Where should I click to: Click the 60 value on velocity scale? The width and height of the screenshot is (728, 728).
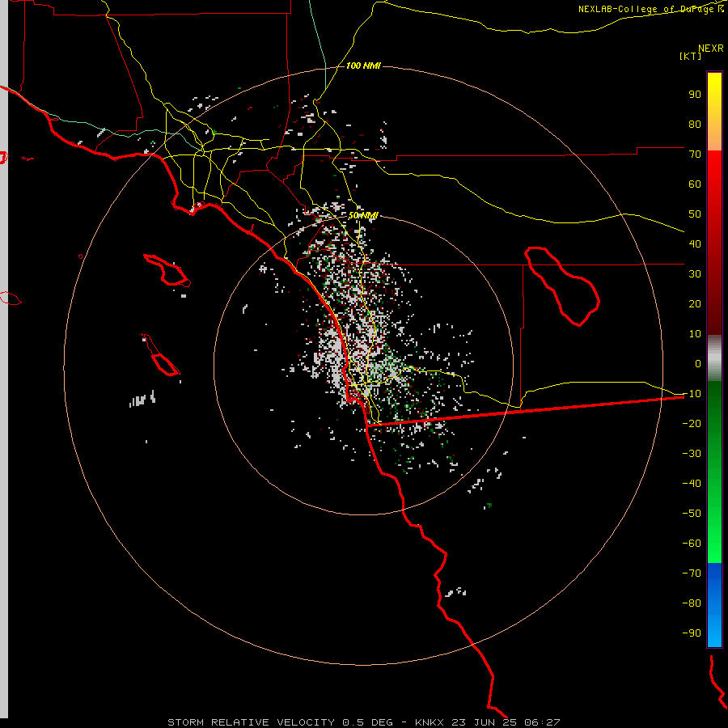pyautogui.click(x=695, y=184)
